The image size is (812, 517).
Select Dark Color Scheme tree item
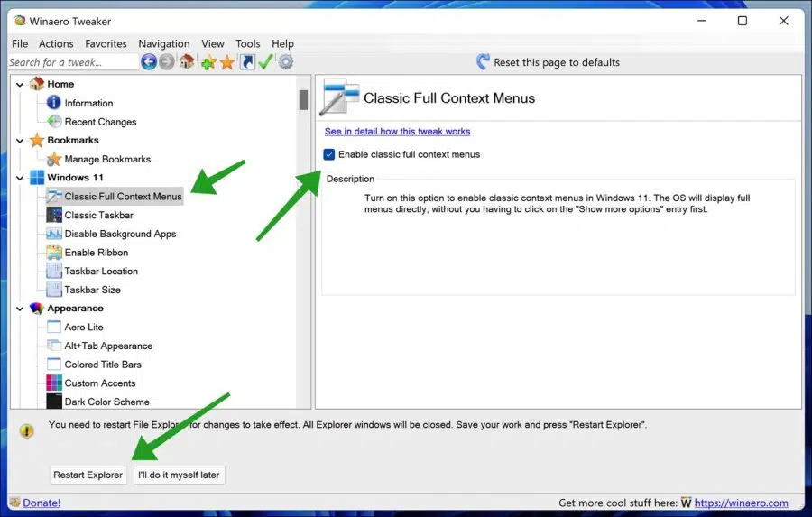(106, 402)
